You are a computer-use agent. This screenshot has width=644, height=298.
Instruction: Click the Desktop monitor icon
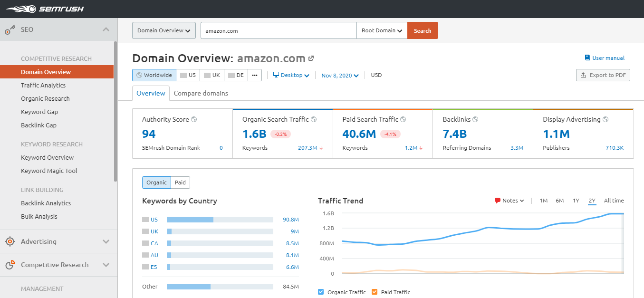pos(276,75)
